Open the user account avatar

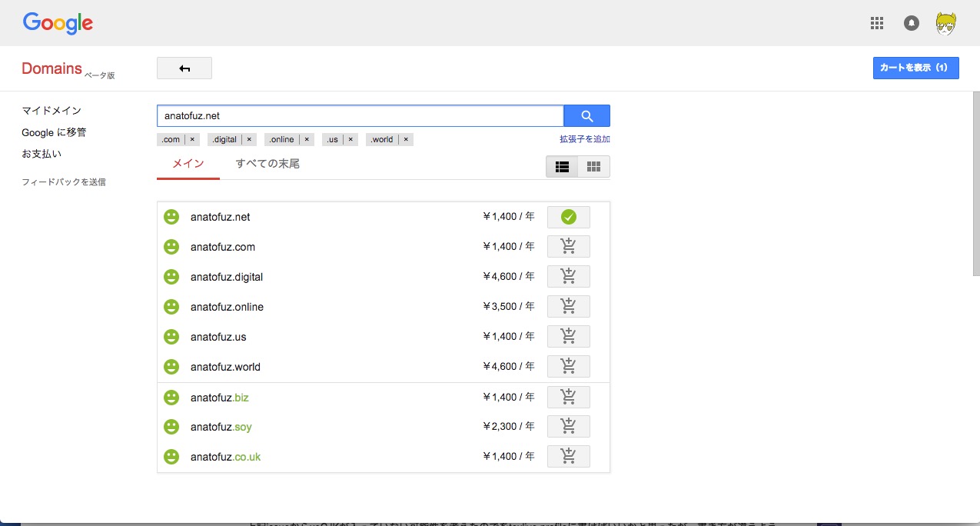tap(945, 24)
